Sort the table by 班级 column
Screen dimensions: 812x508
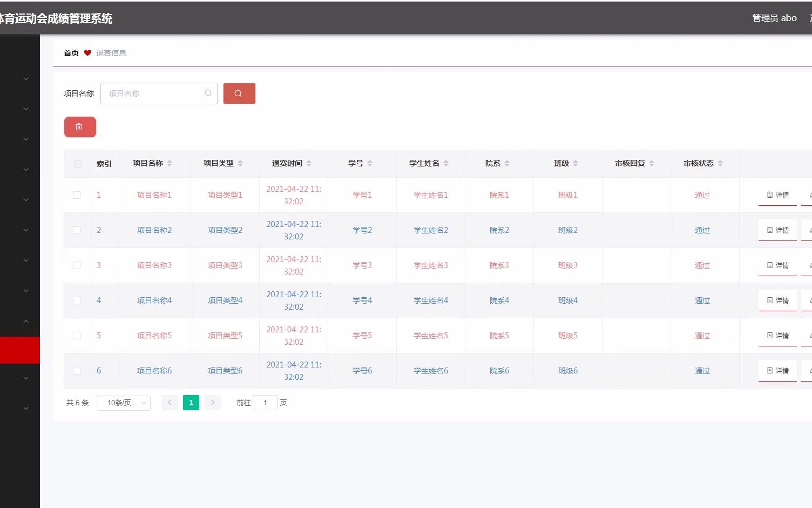point(576,163)
